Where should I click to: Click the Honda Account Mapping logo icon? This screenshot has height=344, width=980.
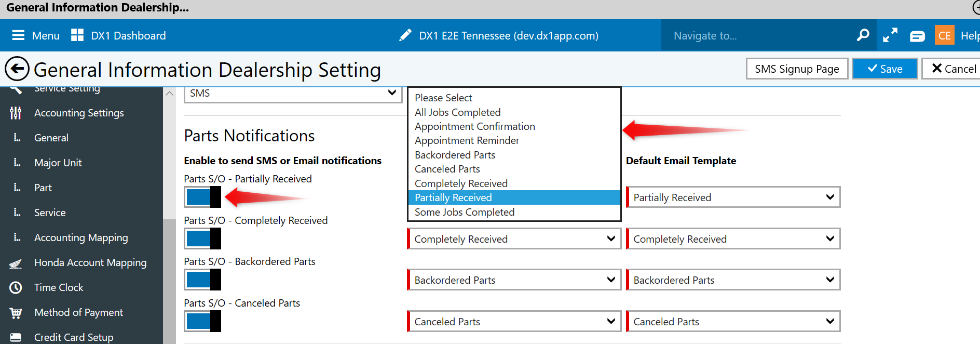pyautogui.click(x=16, y=263)
